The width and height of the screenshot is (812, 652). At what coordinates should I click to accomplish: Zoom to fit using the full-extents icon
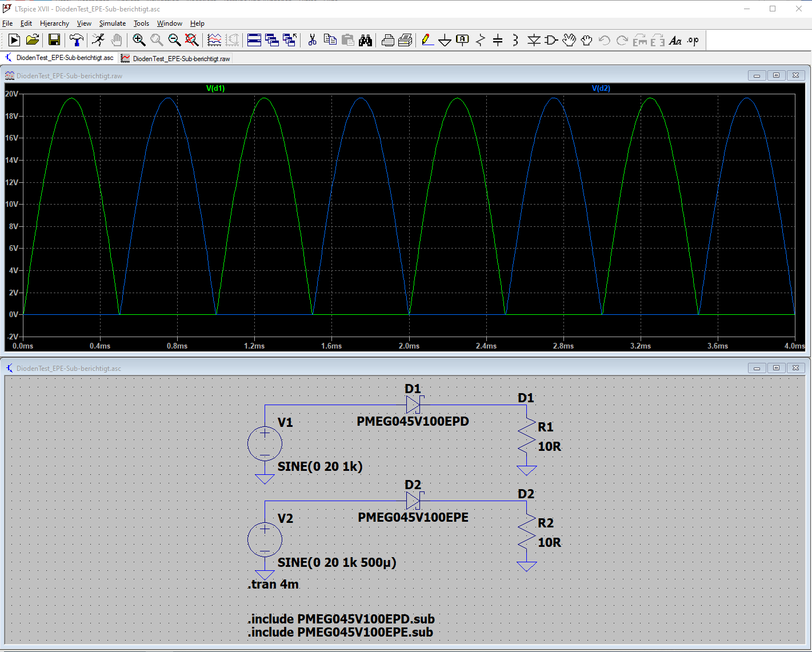pos(191,40)
